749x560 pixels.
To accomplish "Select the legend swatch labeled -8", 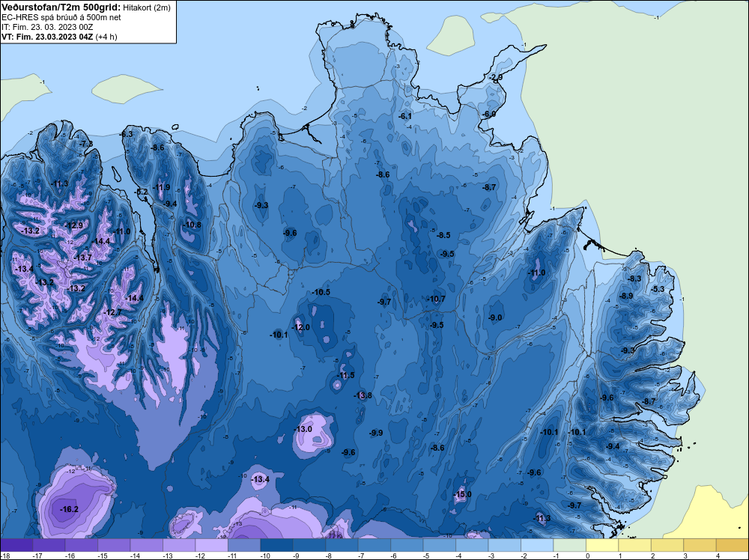I will (342, 545).
